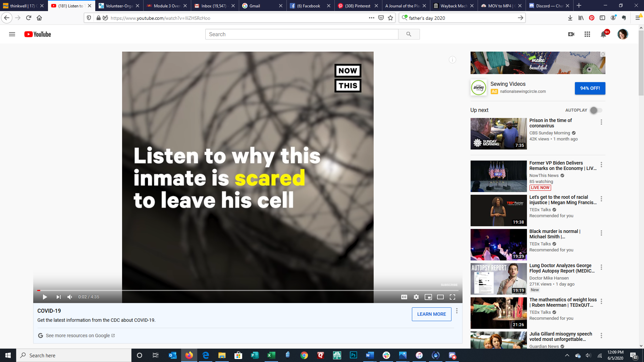Open COVID-19 info panel three-dot menu

point(457,311)
